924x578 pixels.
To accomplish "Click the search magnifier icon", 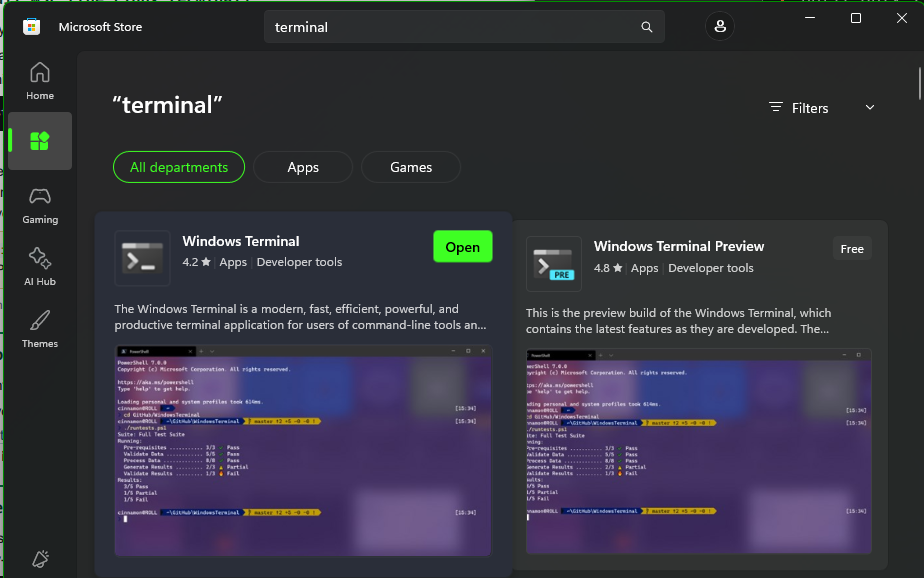I will (x=646, y=27).
